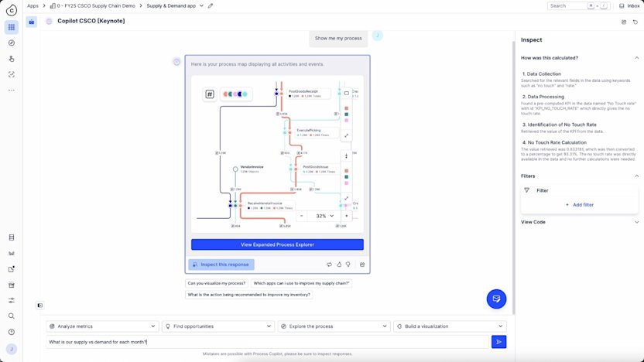Viewport: 644px width, 362px height.
Task: Select the lower teal color swatch on map
Action: pyautogui.click(x=346, y=177)
